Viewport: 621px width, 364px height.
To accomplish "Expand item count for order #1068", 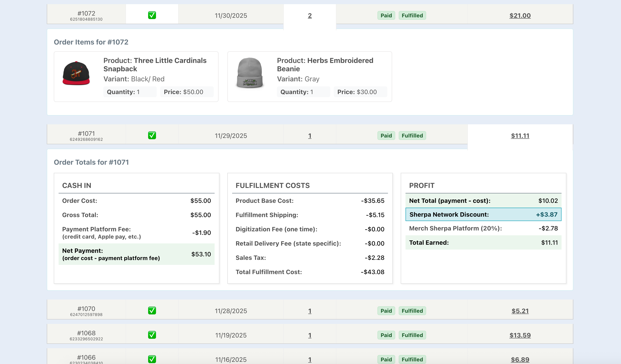I will [310, 335].
